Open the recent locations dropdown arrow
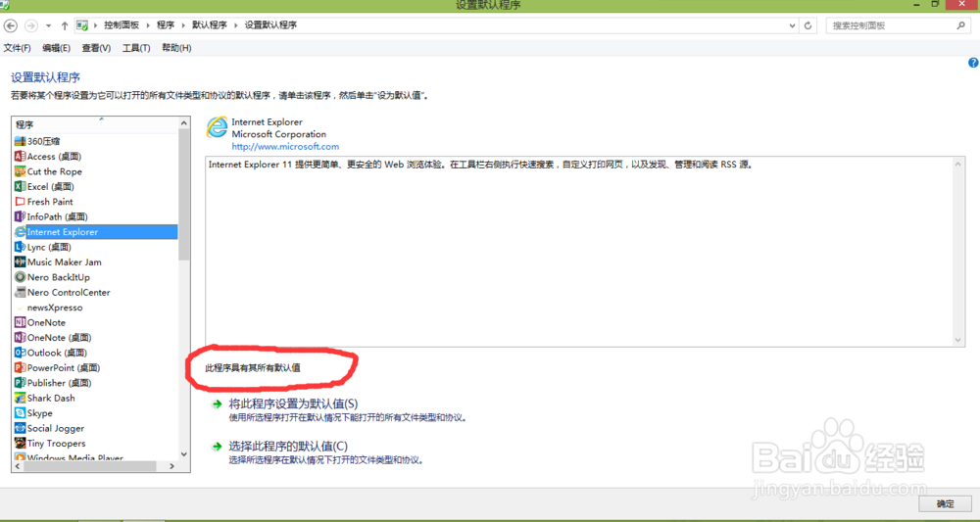 (49, 25)
